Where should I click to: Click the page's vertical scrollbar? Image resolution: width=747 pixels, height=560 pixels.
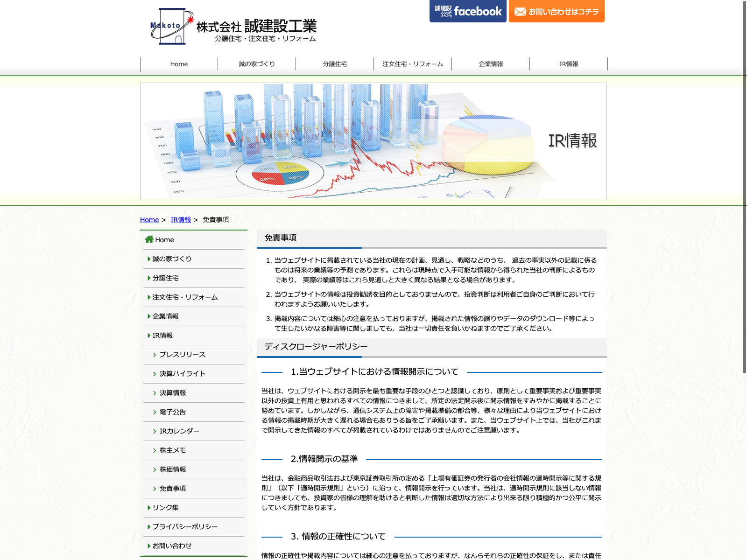tap(744, 187)
